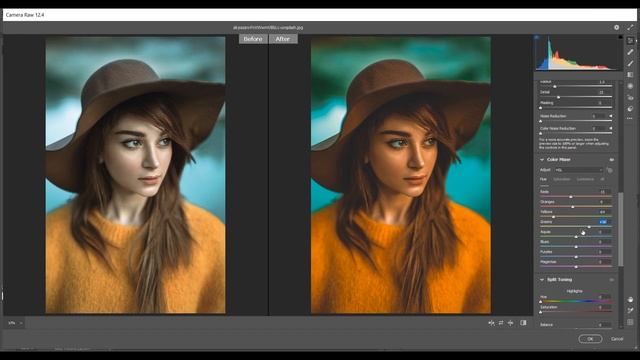Click the Greens hue slider handle
This screenshot has height=360, width=640.
click(x=589, y=227)
